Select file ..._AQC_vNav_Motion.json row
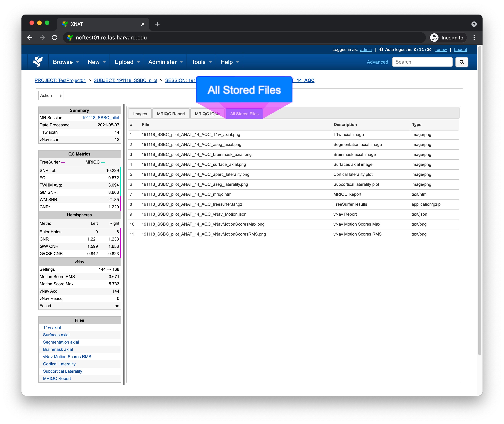The image size is (504, 424). pyautogui.click(x=293, y=214)
